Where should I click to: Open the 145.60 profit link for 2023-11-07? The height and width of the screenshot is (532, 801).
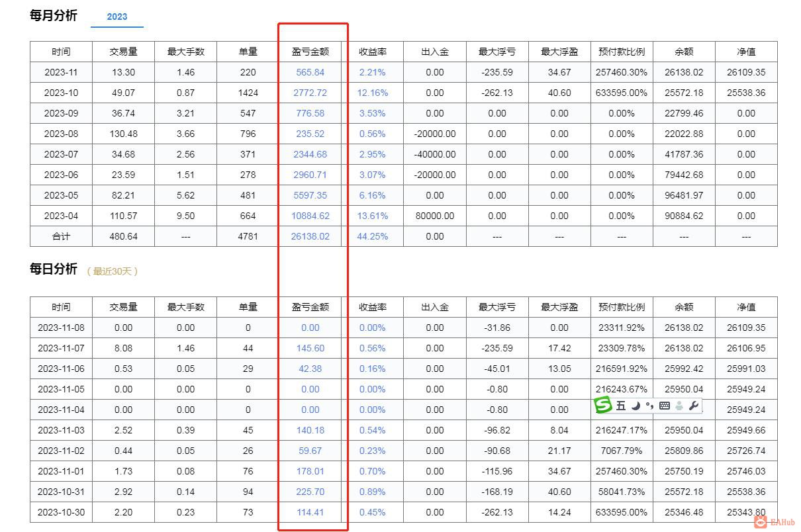tap(310, 348)
